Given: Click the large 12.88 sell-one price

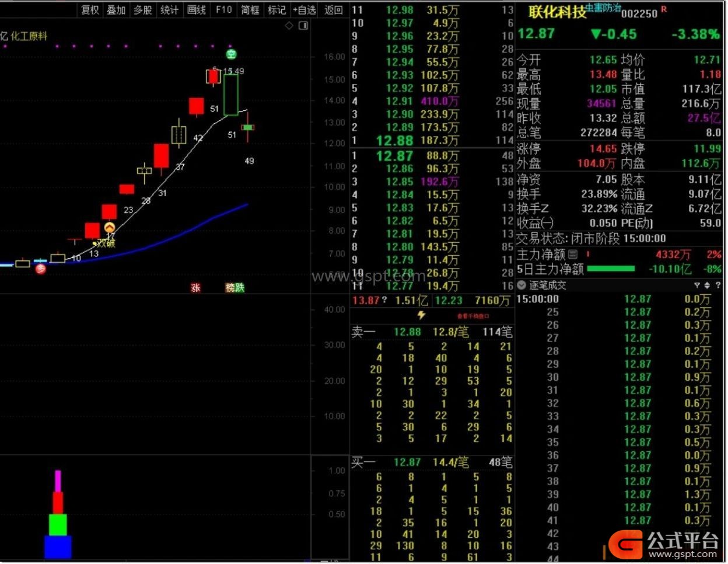Looking at the screenshot, I should pyautogui.click(x=394, y=141).
